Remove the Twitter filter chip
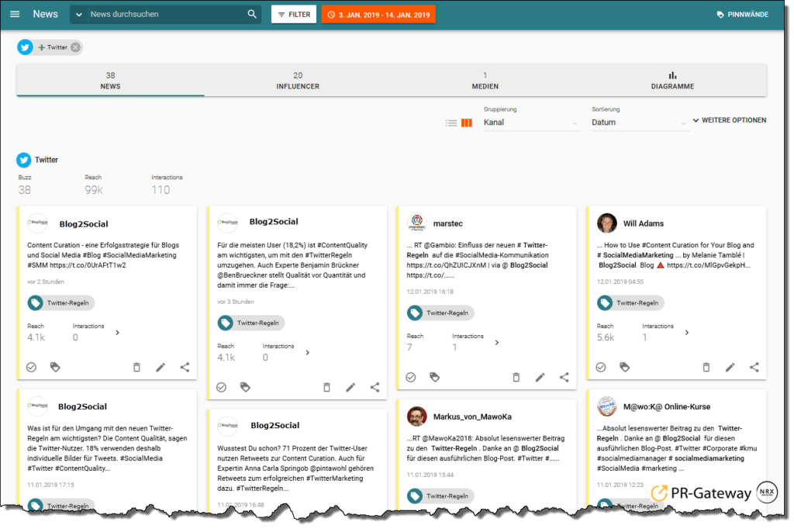 click(x=75, y=47)
